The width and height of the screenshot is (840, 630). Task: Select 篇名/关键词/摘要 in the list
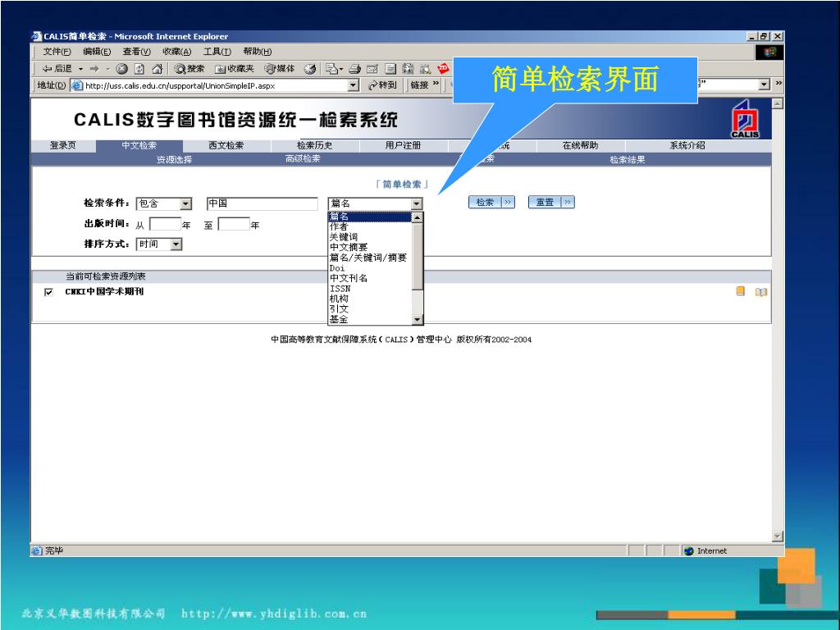coord(370,258)
